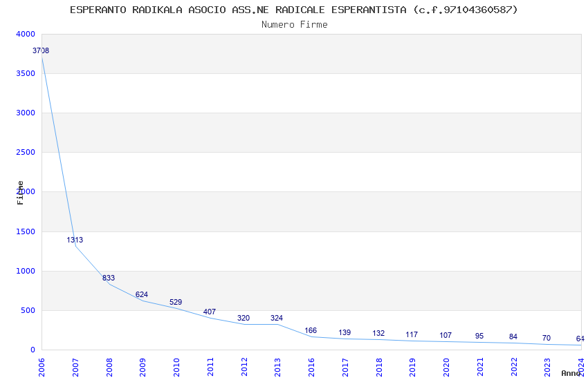Click data label 132 for 2018
Image resolution: width=588 pixels, height=380 pixels.
pyautogui.click(x=378, y=333)
